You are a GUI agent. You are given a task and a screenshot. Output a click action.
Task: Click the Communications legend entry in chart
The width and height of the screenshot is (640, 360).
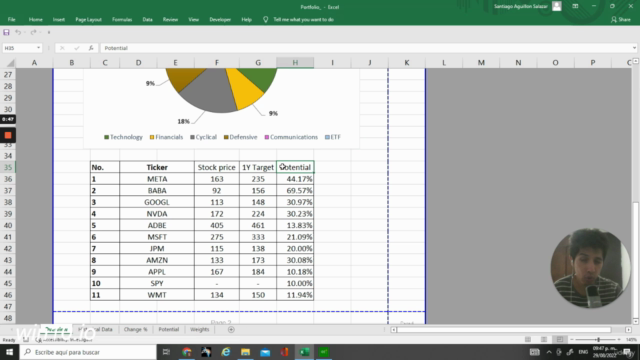click(291, 137)
